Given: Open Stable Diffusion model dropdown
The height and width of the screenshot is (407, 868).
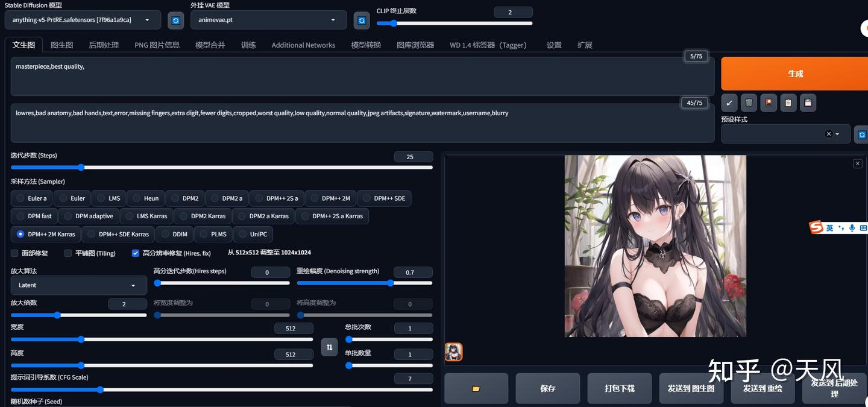Looking at the screenshot, I should pyautogui.click(x=83, y=20).
